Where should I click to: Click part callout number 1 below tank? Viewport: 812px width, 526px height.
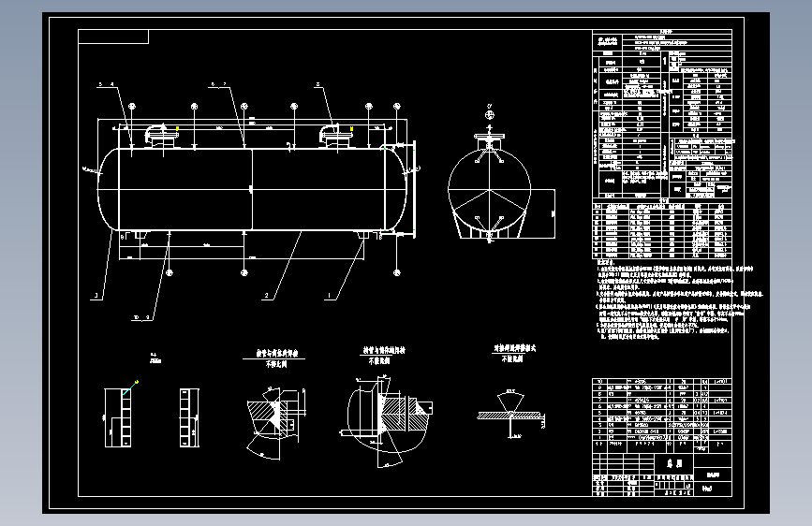[329, 296]
